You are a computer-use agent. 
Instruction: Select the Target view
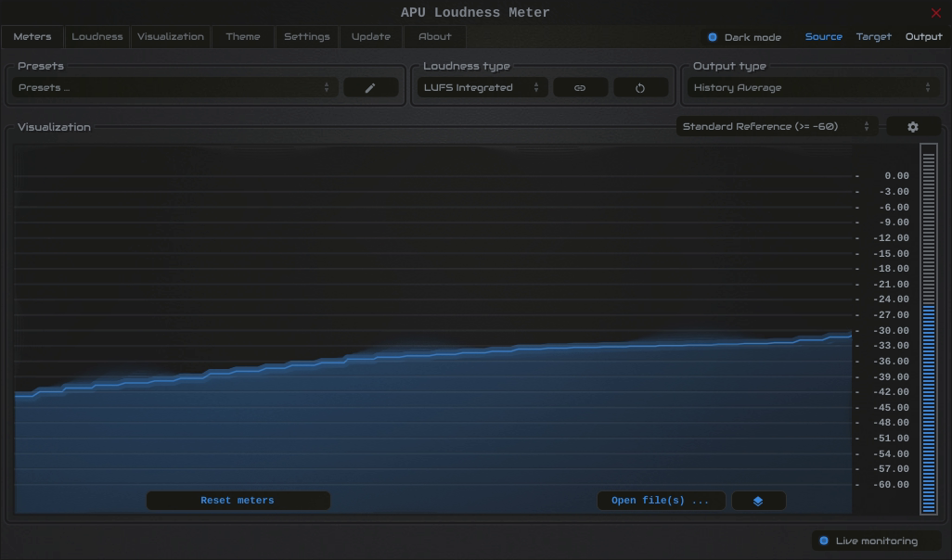click(x=874, y=36)
